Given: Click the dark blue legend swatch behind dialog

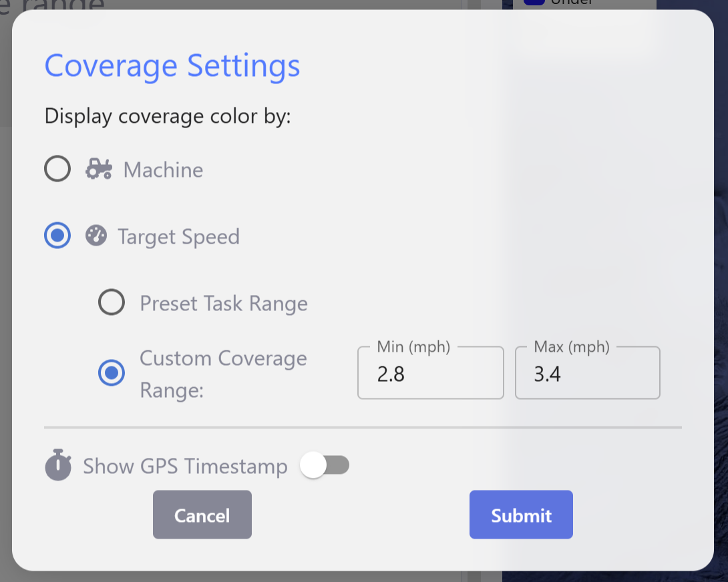Looking at the screenshot, I should tap(534, 2).
